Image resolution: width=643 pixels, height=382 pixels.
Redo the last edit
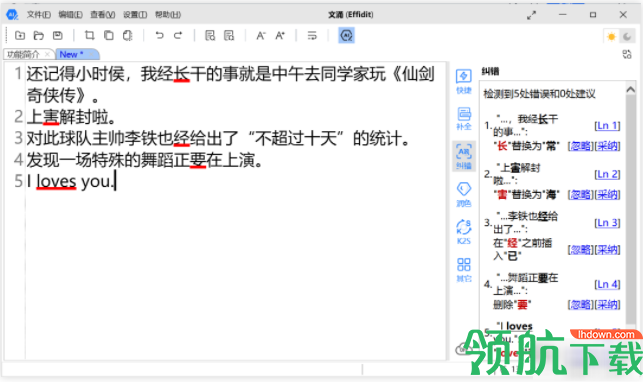point(178,36)
